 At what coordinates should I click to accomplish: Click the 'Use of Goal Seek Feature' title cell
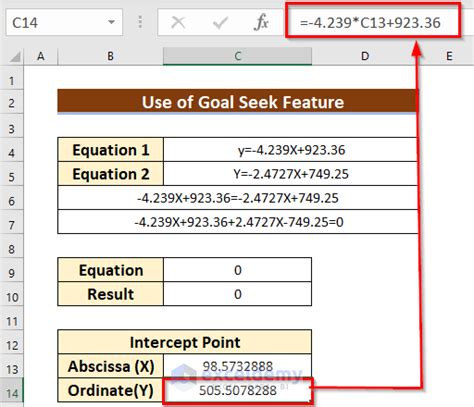click(x=237, y=102)
